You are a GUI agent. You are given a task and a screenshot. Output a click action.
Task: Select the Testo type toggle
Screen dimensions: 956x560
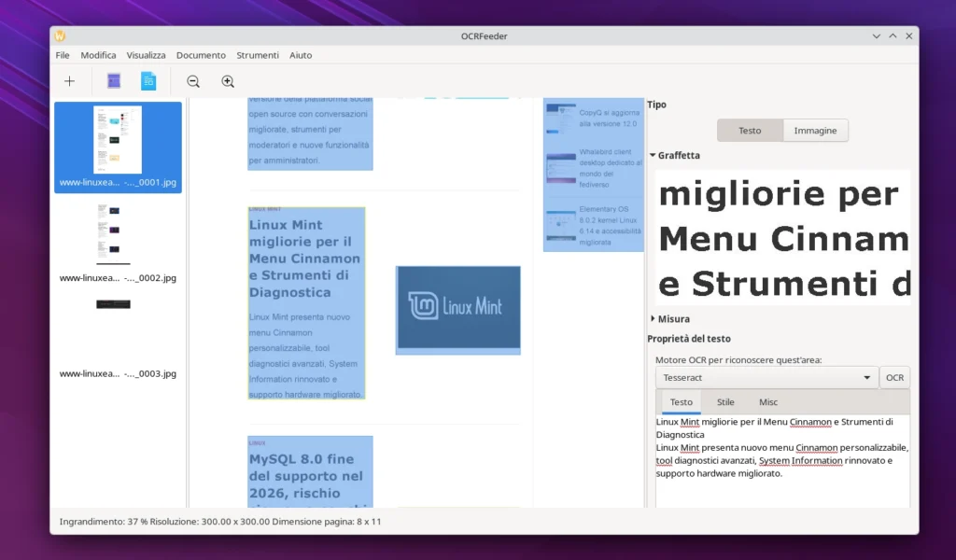click(x=750, y=131)
